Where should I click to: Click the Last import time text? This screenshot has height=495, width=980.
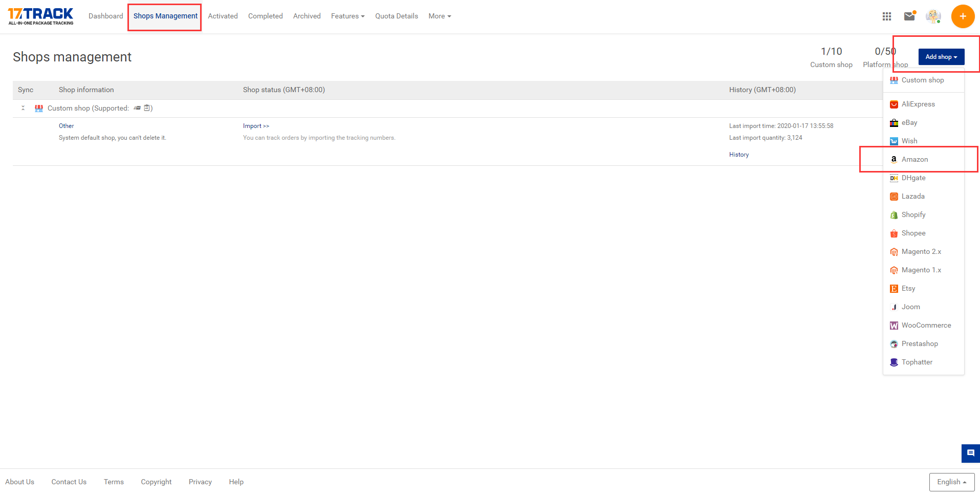[x=781, y=126]
